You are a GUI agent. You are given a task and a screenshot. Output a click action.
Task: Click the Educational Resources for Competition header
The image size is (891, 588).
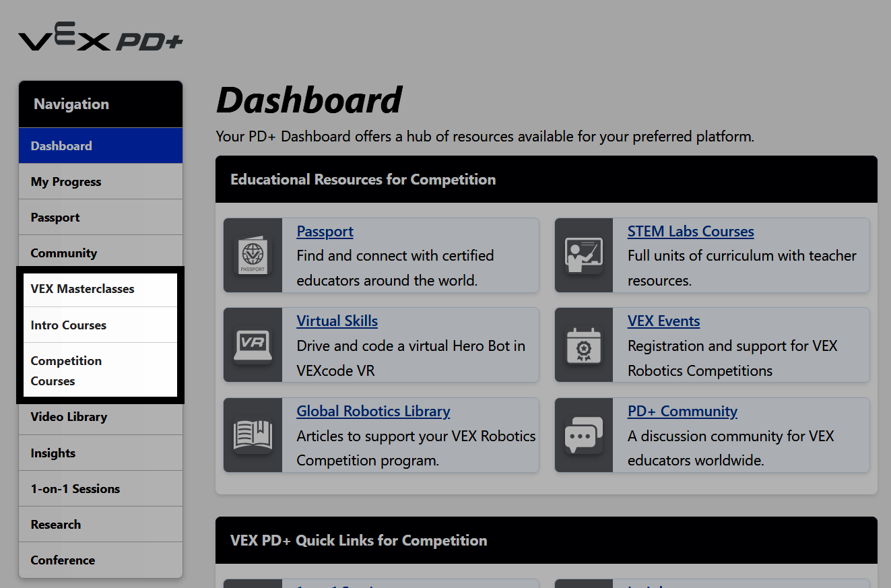(546, 179)
